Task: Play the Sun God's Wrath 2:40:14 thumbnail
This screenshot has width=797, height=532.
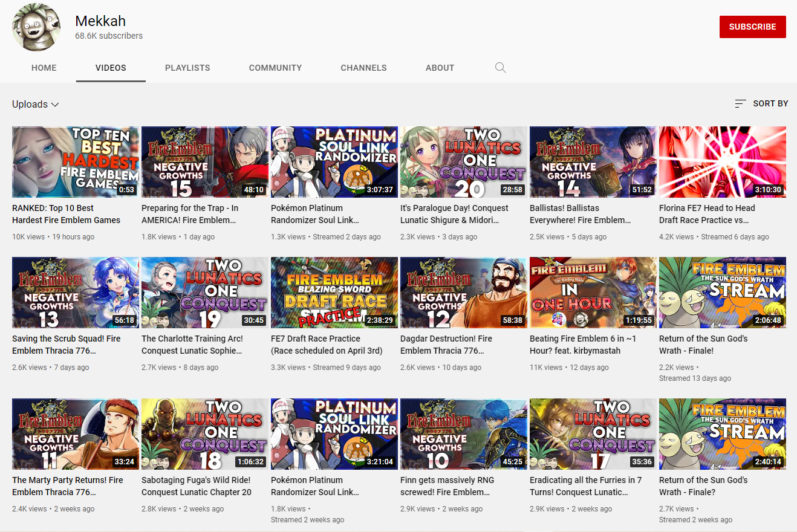Action: click(723, 434)
